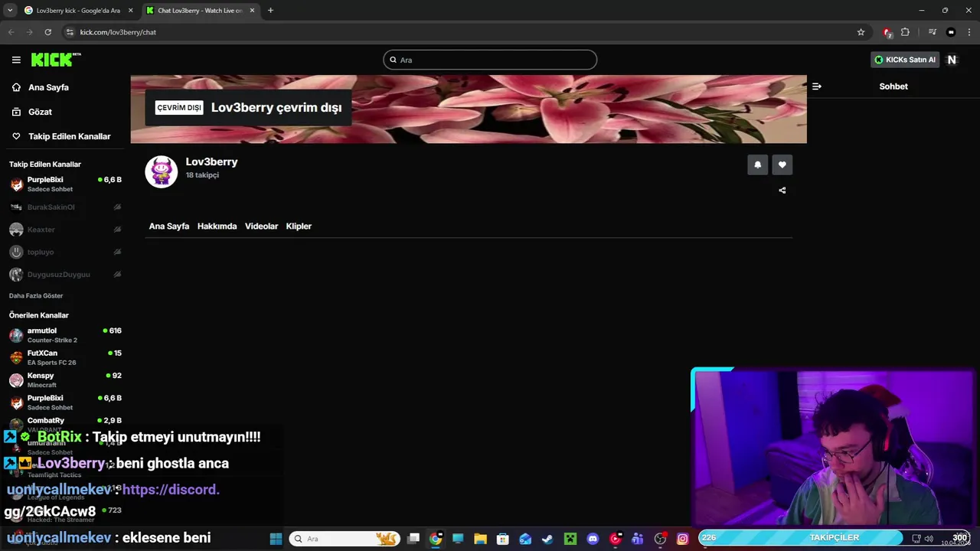Image resolution: width=980 pixels, height=551 pixels.
Task: Toggle the channel notification bell
Action: [757, 165]
